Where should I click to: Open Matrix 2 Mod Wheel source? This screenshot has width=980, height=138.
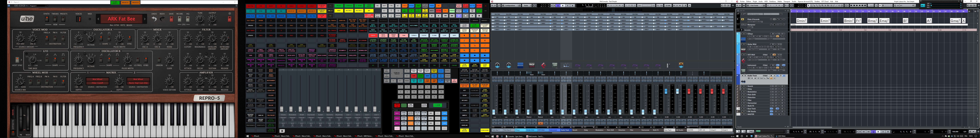click(x=138, y=79)
